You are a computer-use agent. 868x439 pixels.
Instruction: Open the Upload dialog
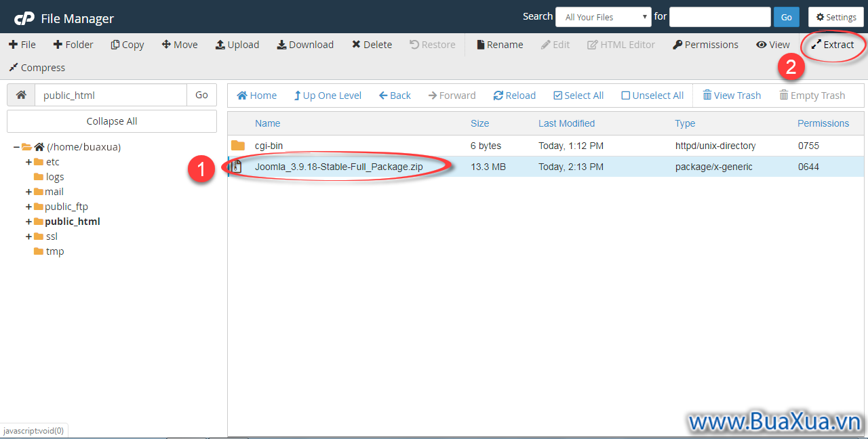(x=237, y=45)
